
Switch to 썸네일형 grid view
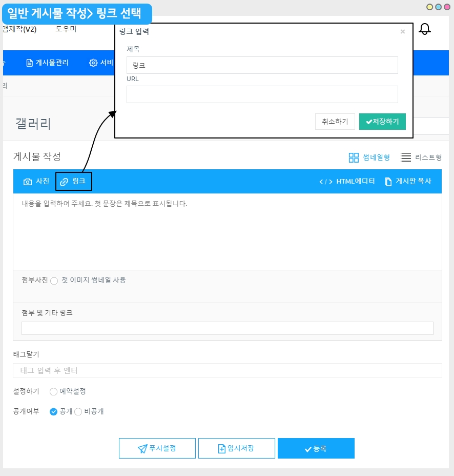click(x=369, y=157)
